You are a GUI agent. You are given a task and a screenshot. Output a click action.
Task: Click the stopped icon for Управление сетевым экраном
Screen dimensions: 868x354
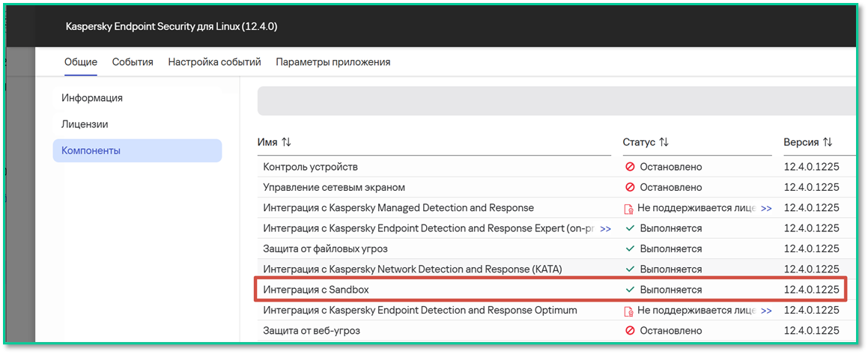629,188
